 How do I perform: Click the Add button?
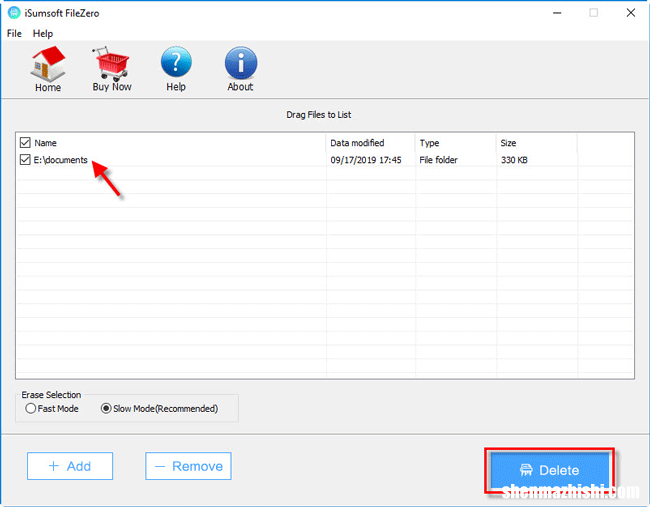click(x=70, y=466)
